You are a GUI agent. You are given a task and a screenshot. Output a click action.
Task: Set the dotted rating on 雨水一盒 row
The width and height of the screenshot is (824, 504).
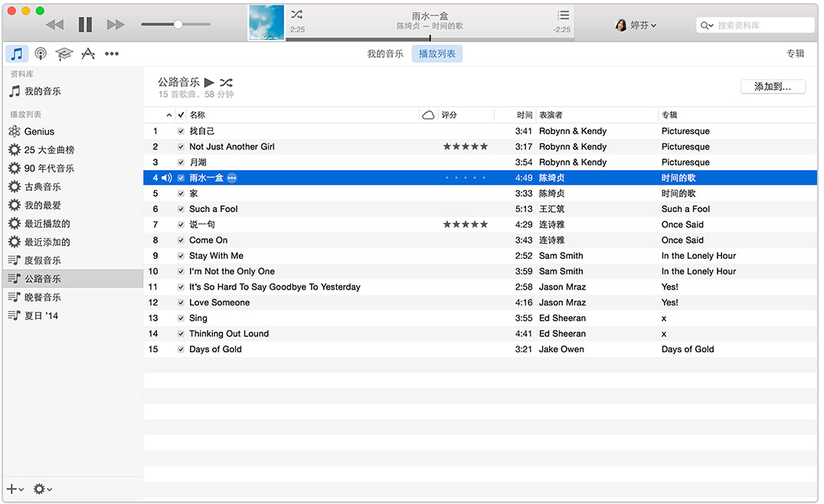tap(465, 178)
